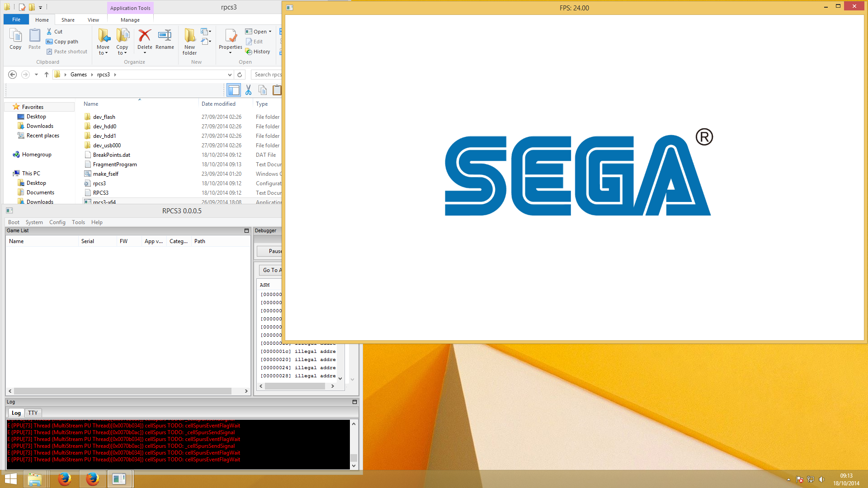This screenshot has height=488, width=868.
Task: Open Documents under This PC
Action: click(x=40, y=192)
